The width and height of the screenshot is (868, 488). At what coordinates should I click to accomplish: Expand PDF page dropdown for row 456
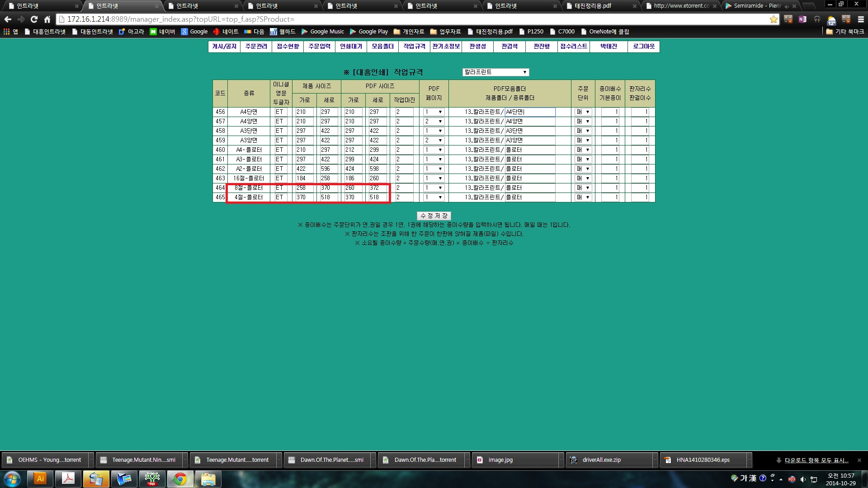point(434,112)
